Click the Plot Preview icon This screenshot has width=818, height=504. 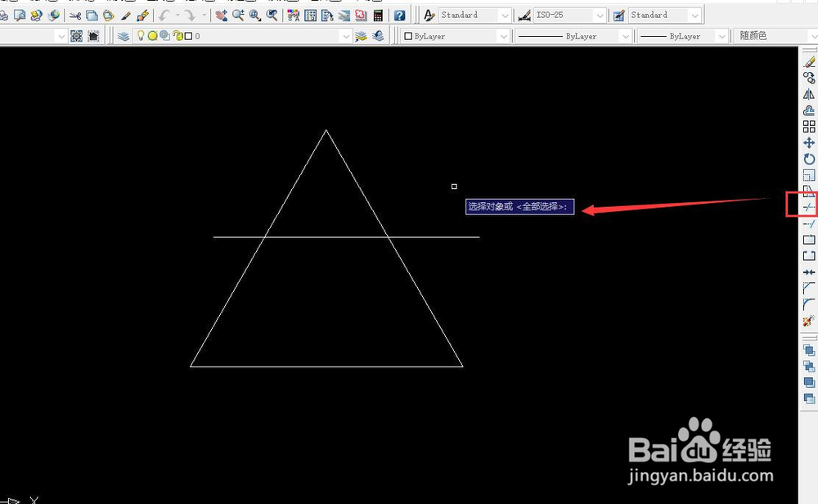20,15
